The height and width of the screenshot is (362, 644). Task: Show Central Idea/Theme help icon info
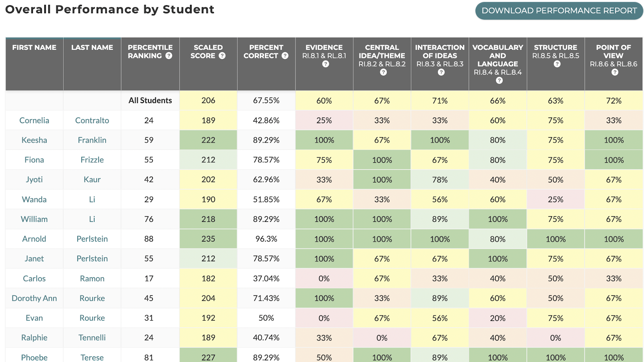(x=383, y=72)
